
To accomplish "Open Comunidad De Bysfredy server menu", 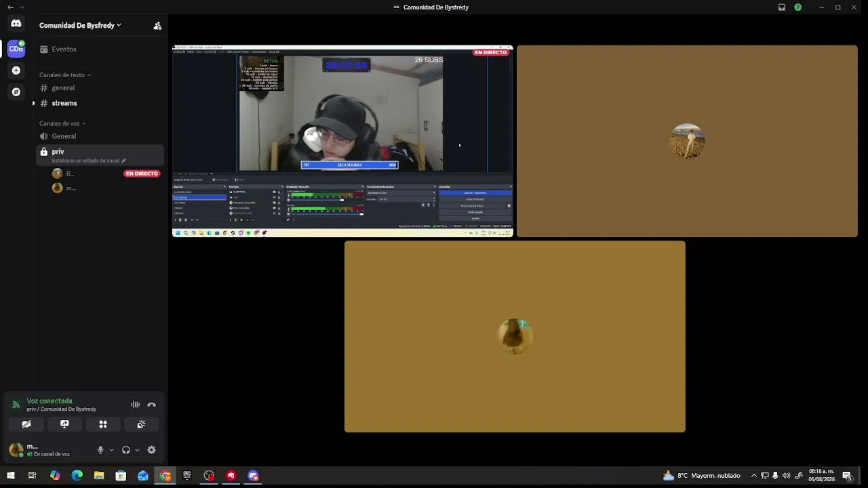I will [80, 25].
